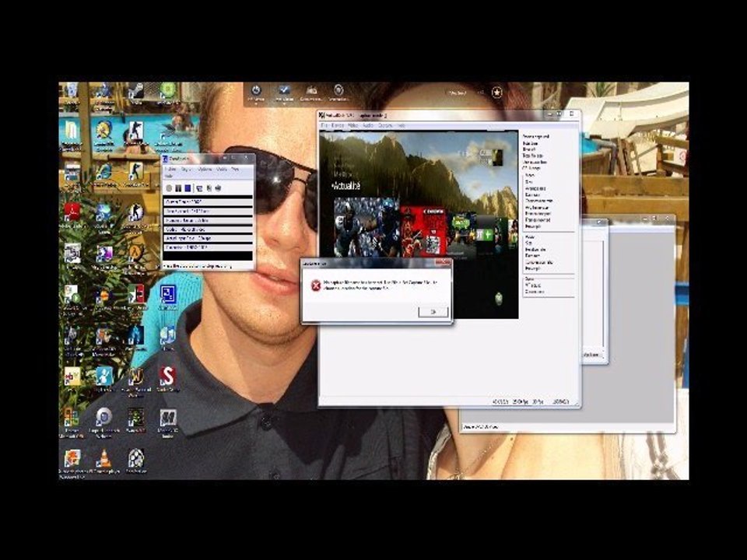Open the Video menu in VirtualDub
Viewport: 747px width, 560px height.
(352, 126)
